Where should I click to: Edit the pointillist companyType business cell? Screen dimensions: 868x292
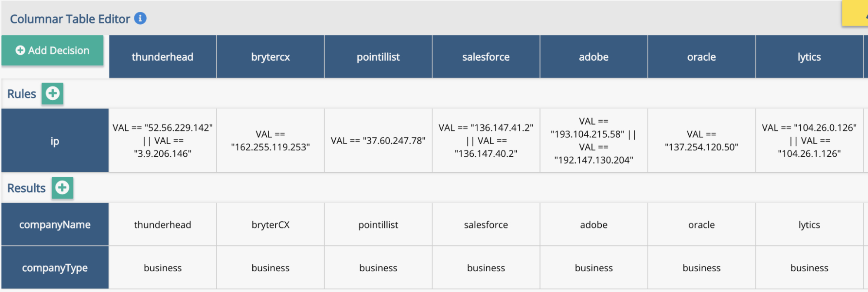tap(377, 267)
